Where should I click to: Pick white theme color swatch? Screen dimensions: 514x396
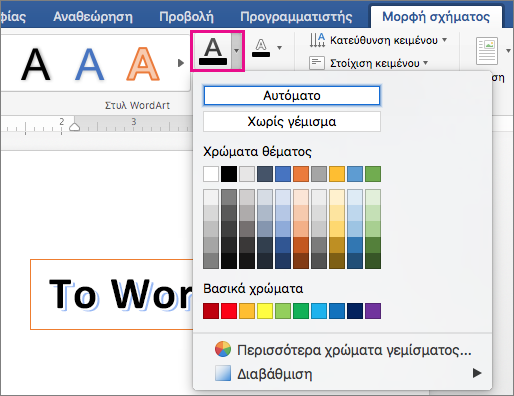coord(211,174)
